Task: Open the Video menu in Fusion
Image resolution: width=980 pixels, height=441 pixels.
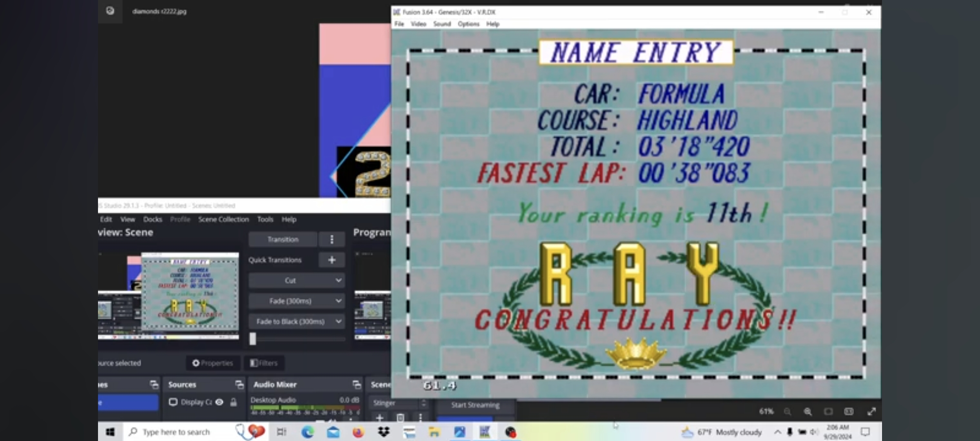Action: (418, 24)
